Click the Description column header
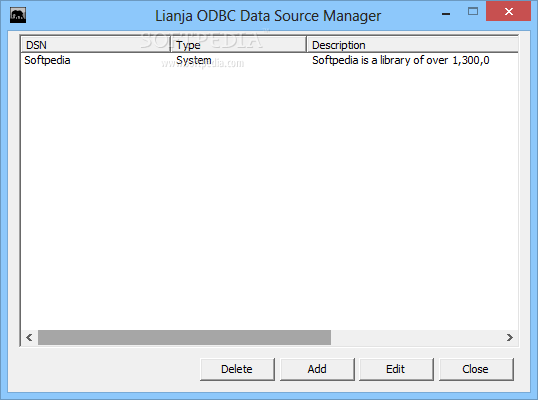The width and height of the screenshot is (538, 400). (x=412, y=45)
